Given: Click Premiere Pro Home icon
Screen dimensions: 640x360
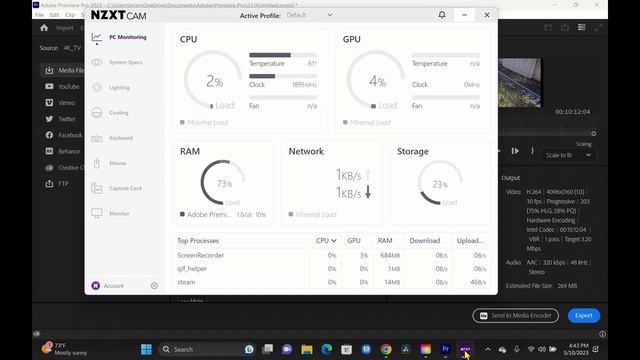Looking at the screenshot, I should coord(44,28).
